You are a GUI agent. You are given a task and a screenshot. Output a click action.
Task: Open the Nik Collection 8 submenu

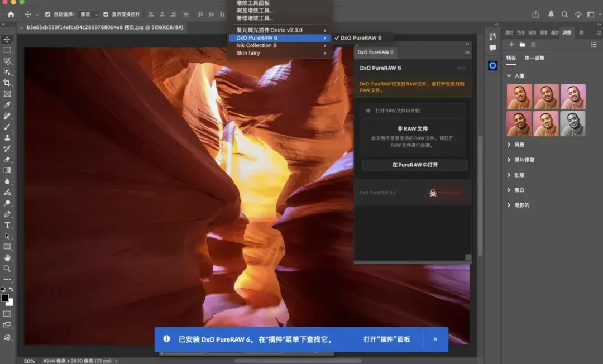click(x=280, y=45)
